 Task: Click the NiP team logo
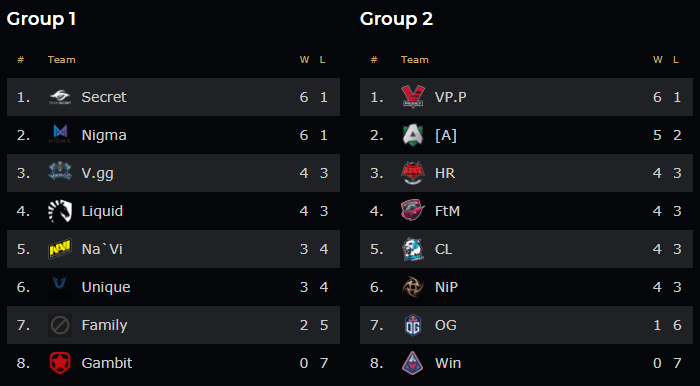point(413,287)
